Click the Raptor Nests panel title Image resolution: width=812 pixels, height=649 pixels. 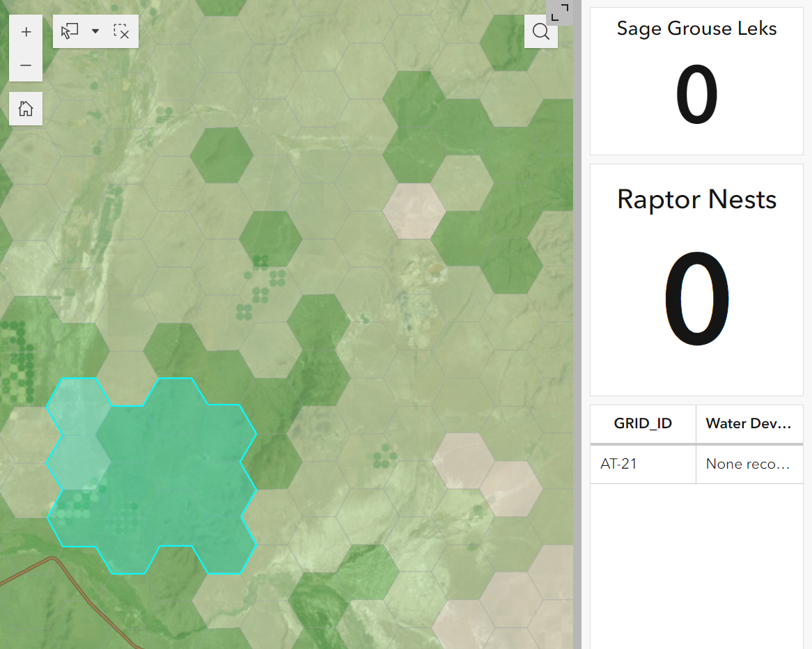tap(696, 199)
